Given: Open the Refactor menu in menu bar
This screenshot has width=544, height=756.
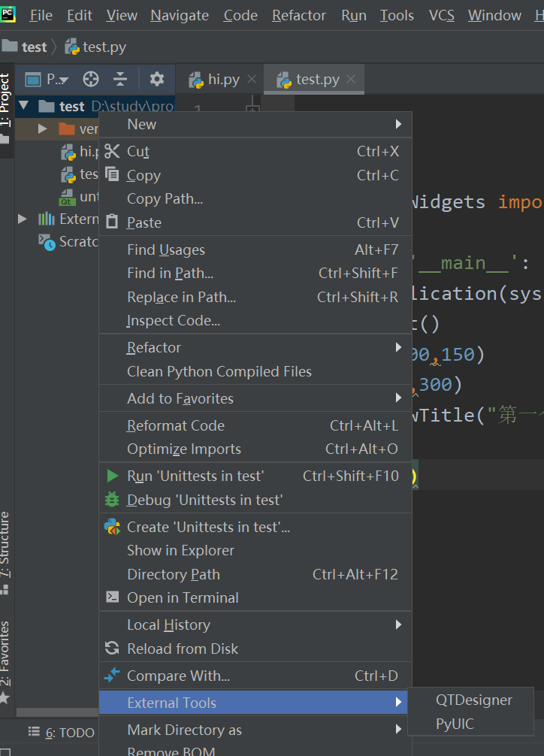Looking at the screenshot, I should (298, 15).
